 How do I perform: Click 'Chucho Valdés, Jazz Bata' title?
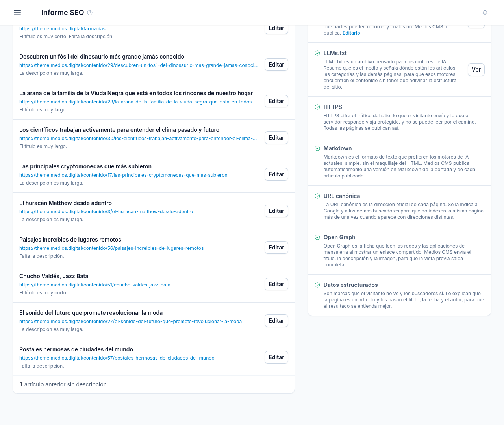pos(54,276)
